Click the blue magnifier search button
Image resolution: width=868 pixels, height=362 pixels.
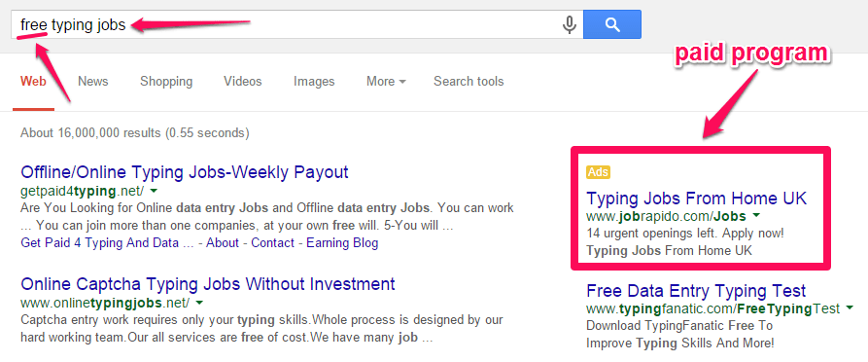[x=612, y=23]
